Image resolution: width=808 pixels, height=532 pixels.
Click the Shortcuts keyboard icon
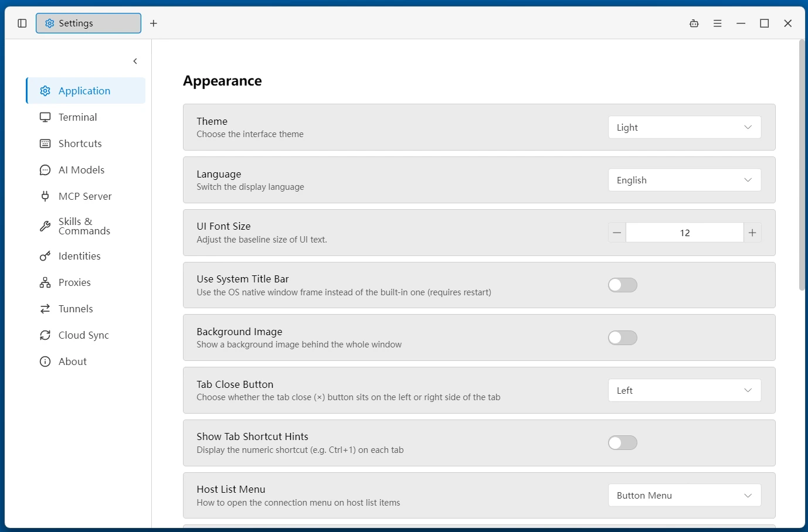45,144
